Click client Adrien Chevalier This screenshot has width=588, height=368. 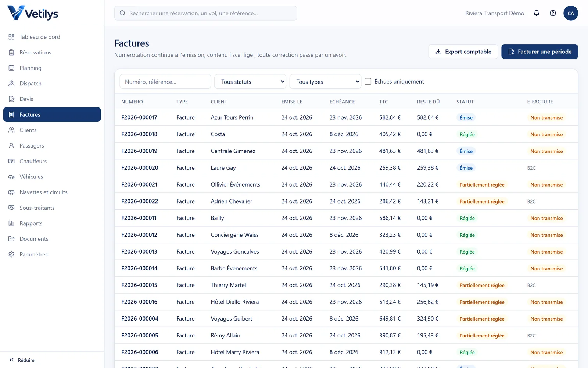(x=232, y=201)
